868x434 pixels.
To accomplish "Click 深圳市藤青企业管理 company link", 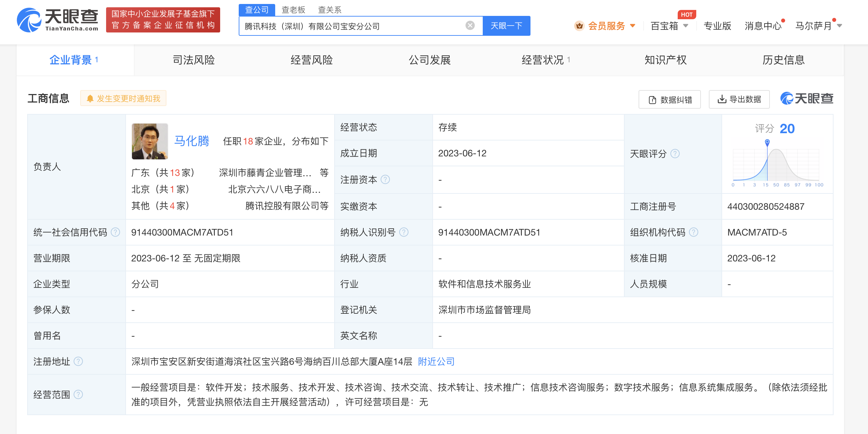I will (265, 173).
